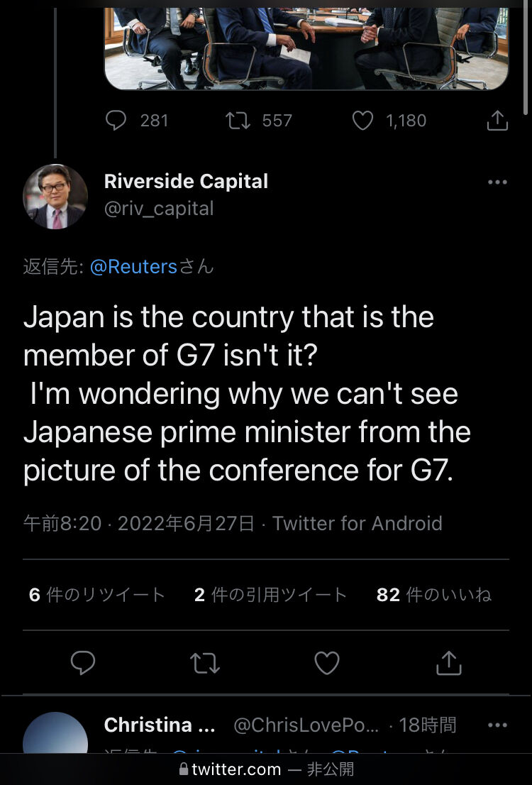Open the G7 conference photo
Viewport: 532px width, 785px height.
point(306,48)
